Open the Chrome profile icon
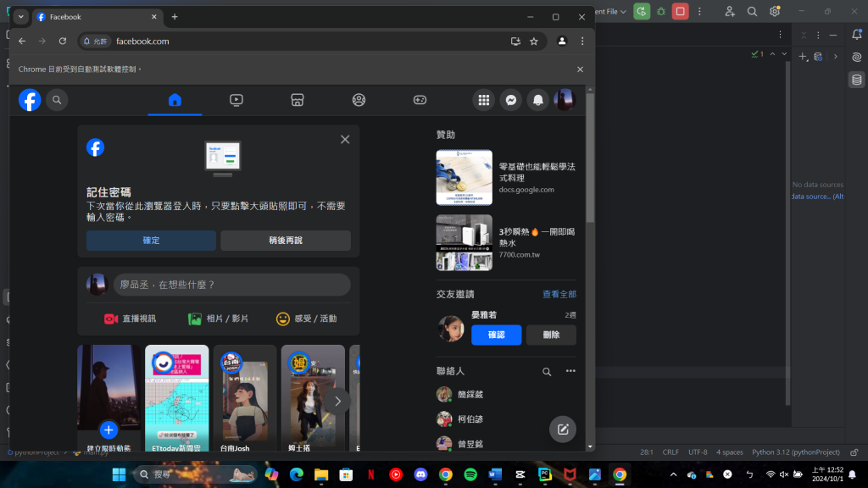This screenshot has height=488, width=868. pyautogui.click(x=562, y=41)
